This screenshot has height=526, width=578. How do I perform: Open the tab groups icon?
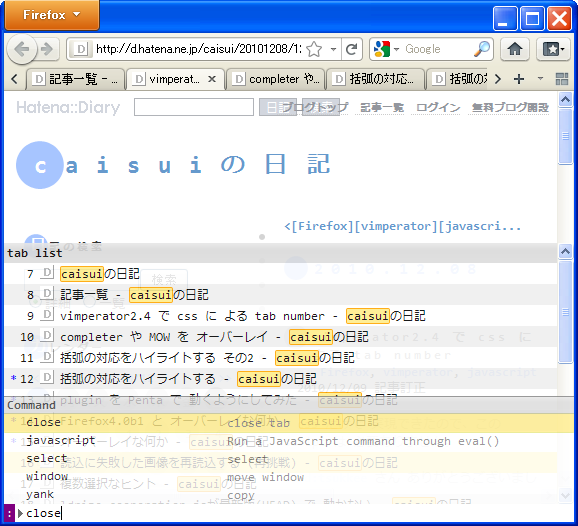(562, 79)
